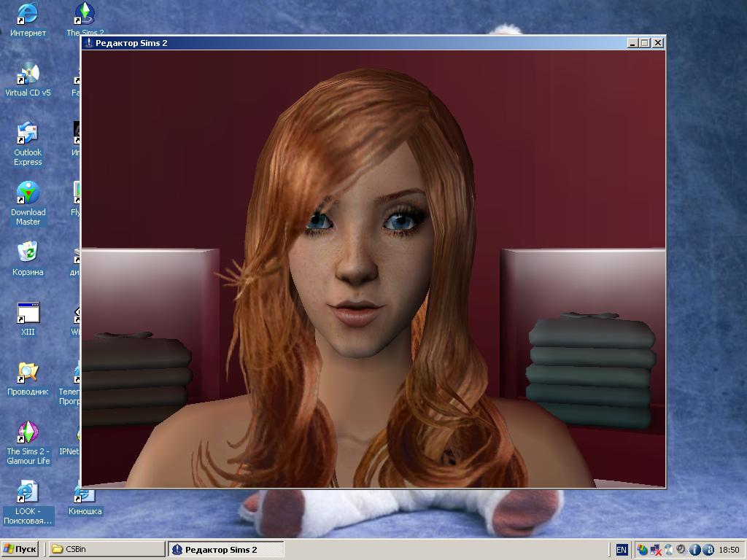The image size is (747, 560).
Task: Click the Редактор Sims 2 window title bar
Action: click(374, 43)
